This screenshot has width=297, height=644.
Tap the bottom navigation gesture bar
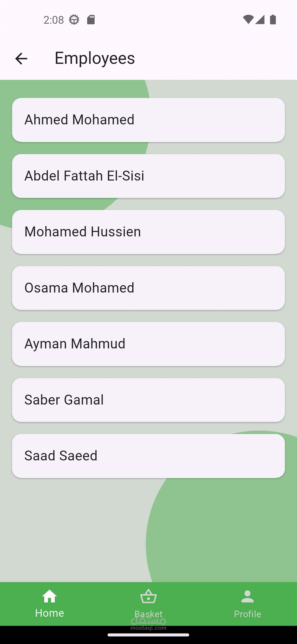point(148,635)
